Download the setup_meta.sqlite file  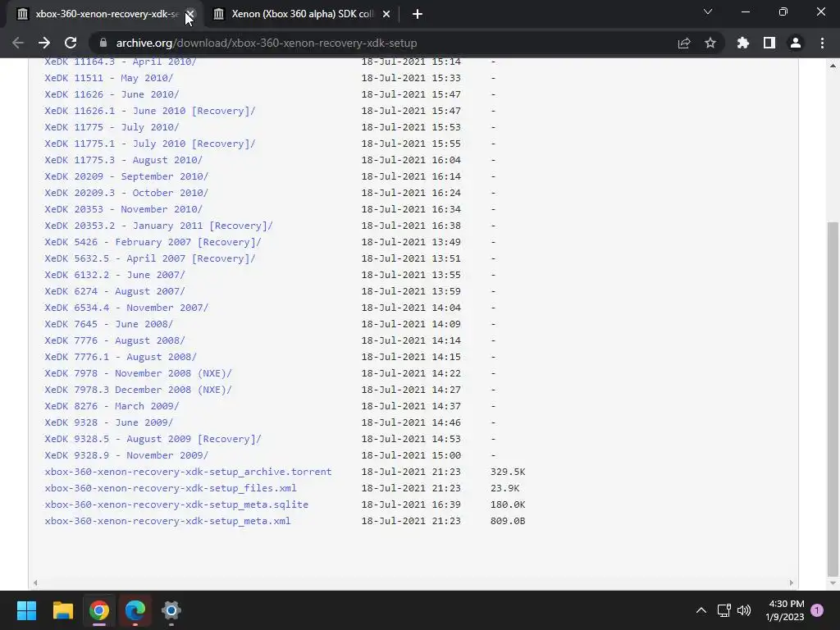(176, 504)
